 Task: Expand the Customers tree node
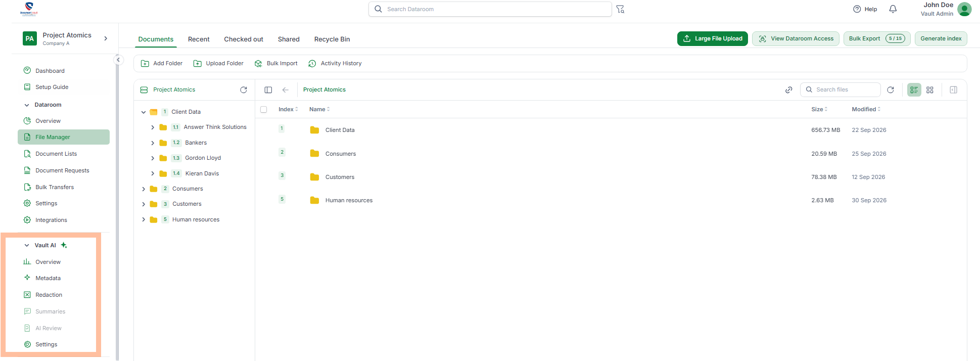point(144,204)
